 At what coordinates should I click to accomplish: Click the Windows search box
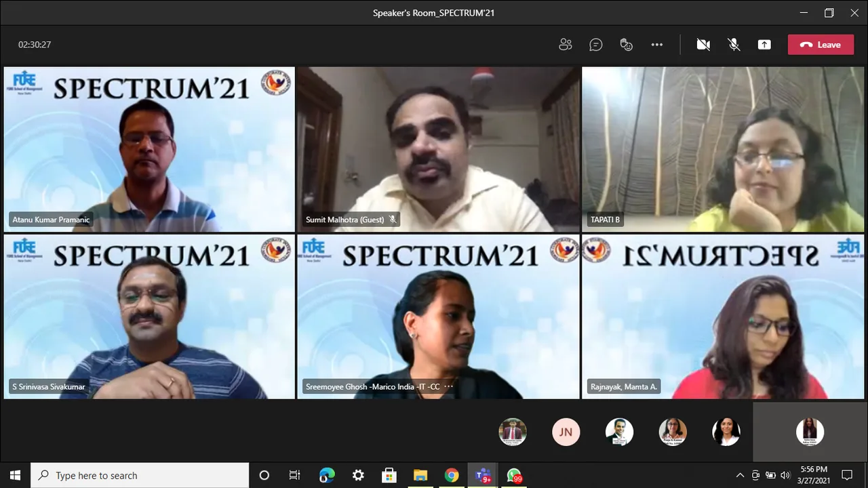[140, 475]
